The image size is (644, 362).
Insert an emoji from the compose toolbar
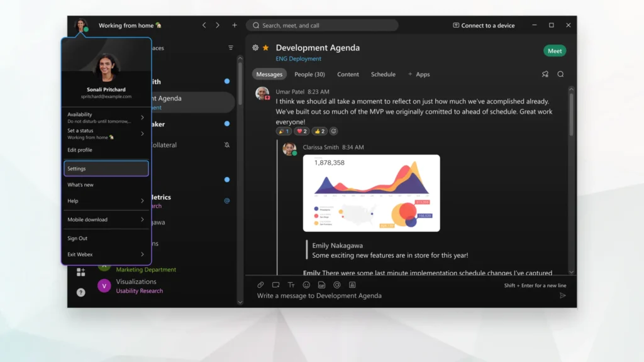pos(306,285)
